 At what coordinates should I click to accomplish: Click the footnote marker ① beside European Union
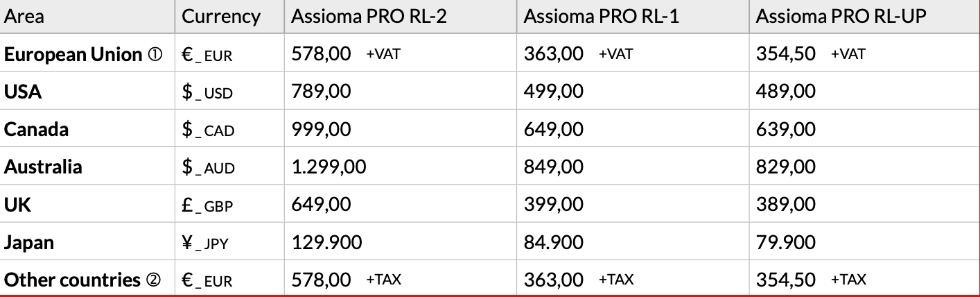[155, 55]
